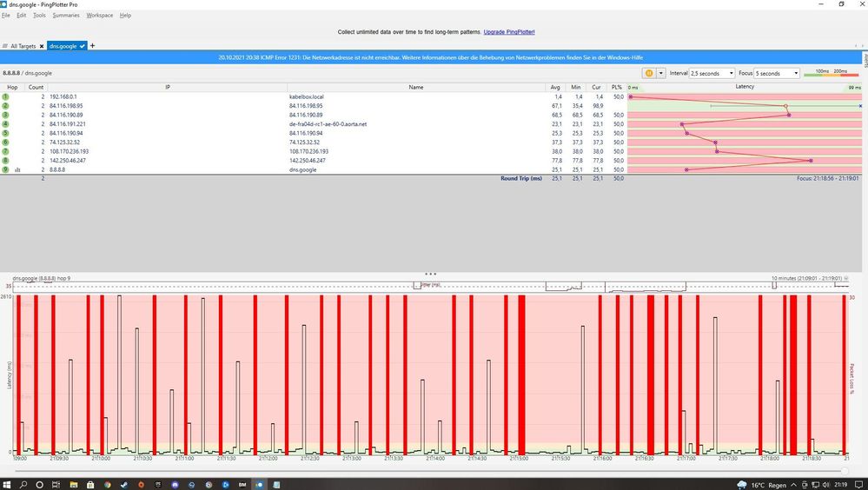Open the Workspace menu
The height and width of the screenshot is (490, 868).
point(100,16)
